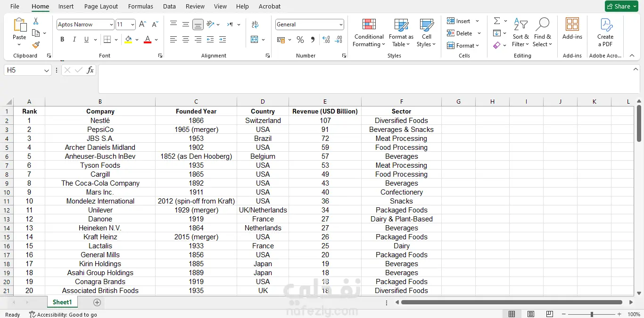This screenshot has height=318, width=644.
Task: Apply Middle Align to cells
Action: 186,24
